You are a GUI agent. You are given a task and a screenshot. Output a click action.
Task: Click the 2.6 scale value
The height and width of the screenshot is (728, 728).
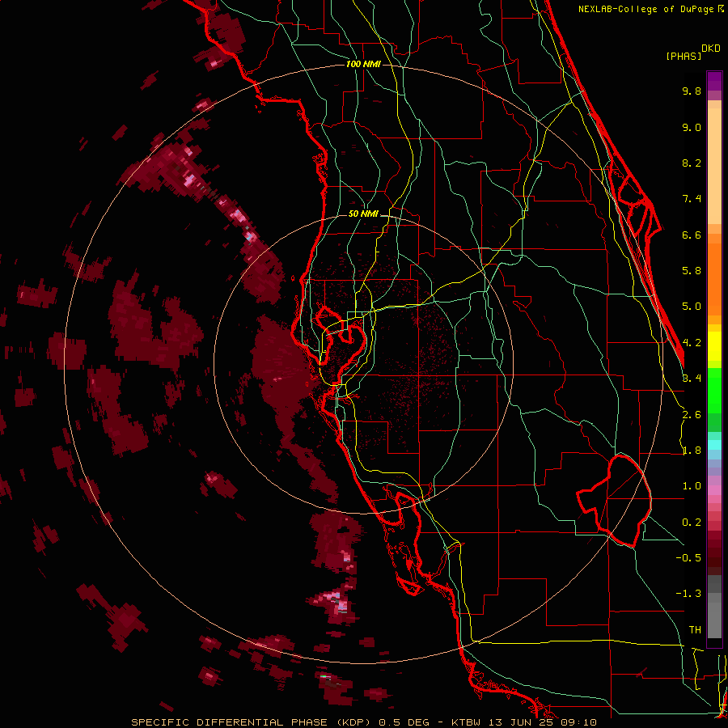(692, 415)
